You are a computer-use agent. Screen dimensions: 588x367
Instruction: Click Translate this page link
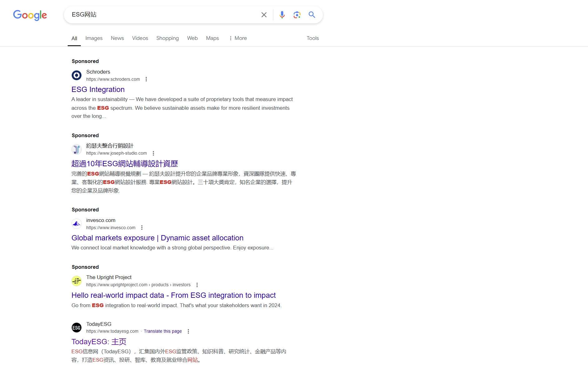click(x=163, y=331)
